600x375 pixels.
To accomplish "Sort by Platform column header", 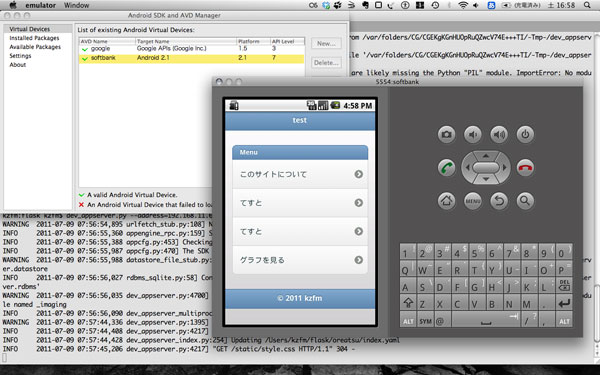I will pos(253,41).
